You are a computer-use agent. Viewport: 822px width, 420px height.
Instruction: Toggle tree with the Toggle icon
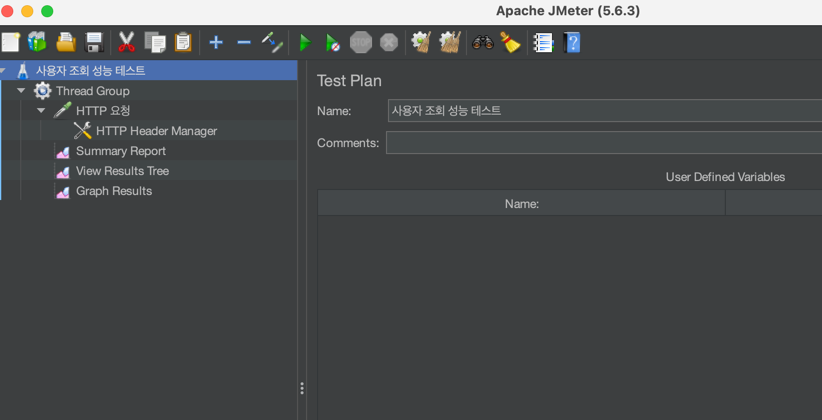pyautogui.click(x=272, y=42)
